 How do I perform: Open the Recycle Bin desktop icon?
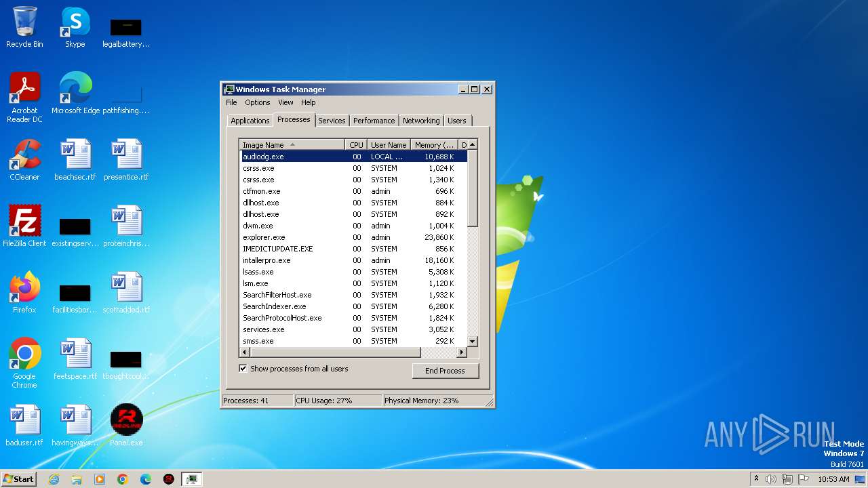click(x=24, y=27)
